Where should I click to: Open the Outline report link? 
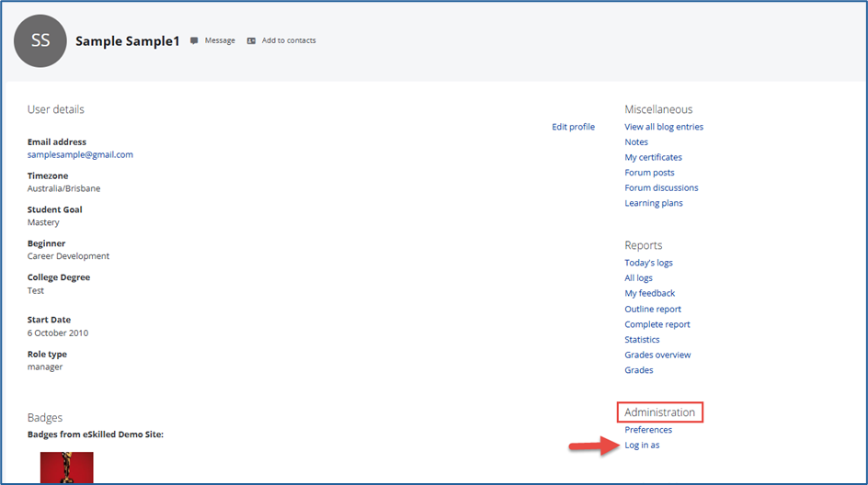coord(653,309)
